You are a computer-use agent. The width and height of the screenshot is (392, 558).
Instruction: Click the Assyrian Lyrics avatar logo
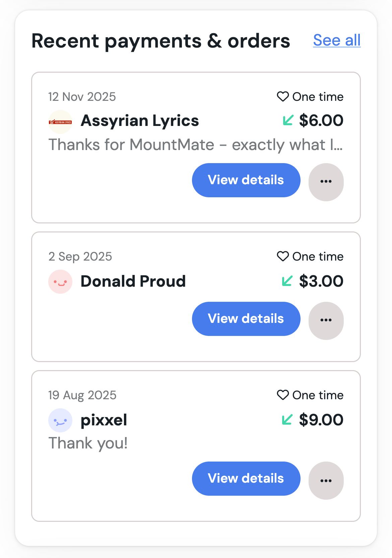tap(60, 122)
